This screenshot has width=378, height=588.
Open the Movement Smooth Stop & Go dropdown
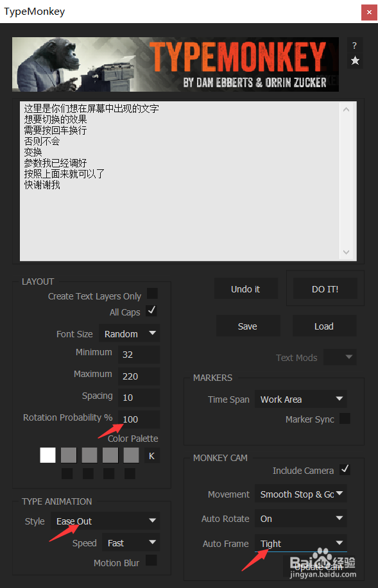coord(301,494)
